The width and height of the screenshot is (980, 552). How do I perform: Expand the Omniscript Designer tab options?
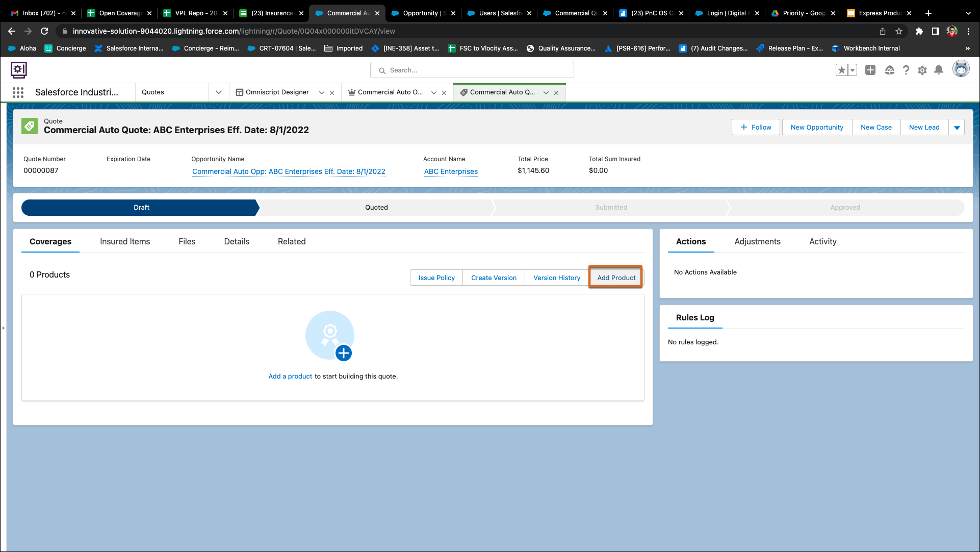point(322,93)
